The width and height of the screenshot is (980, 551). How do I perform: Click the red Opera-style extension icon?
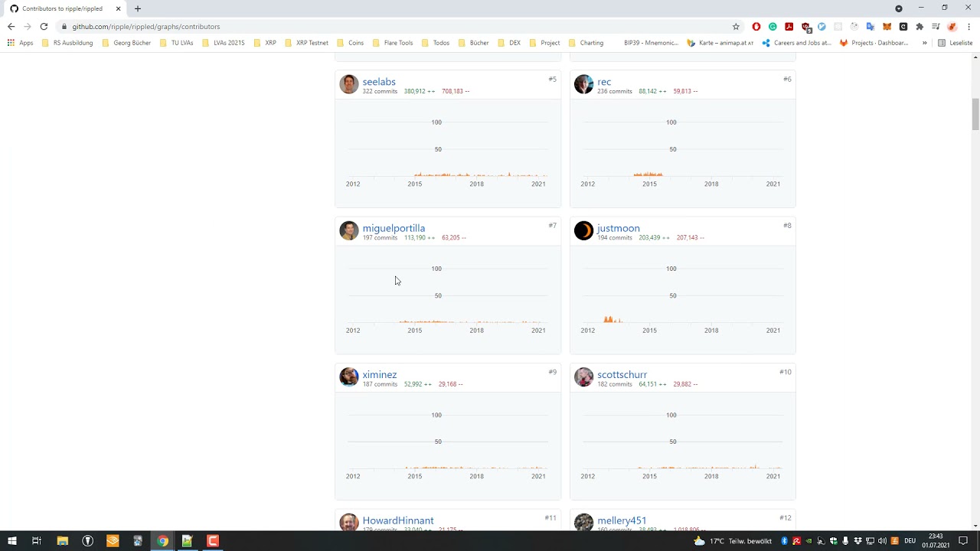(756, 26)
